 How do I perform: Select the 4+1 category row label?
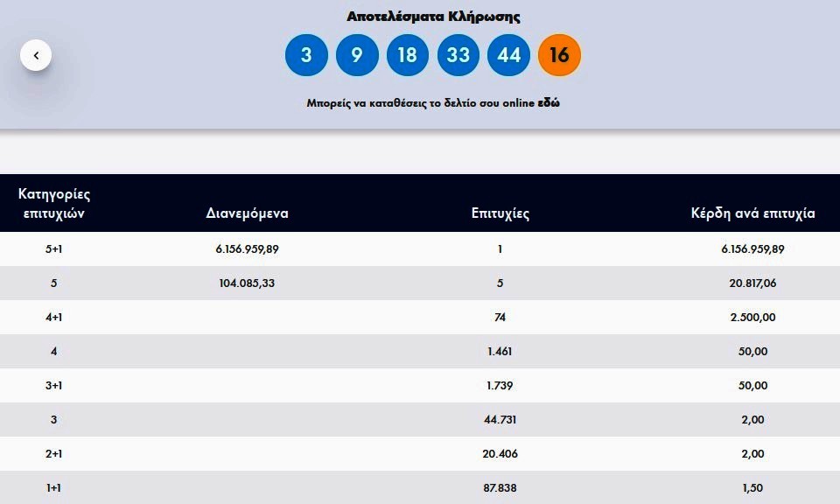(x=53, y=317)
